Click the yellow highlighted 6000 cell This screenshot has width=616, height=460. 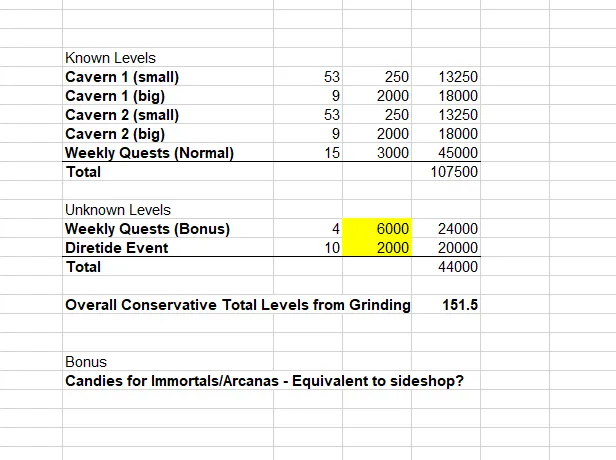click(377, 228)
